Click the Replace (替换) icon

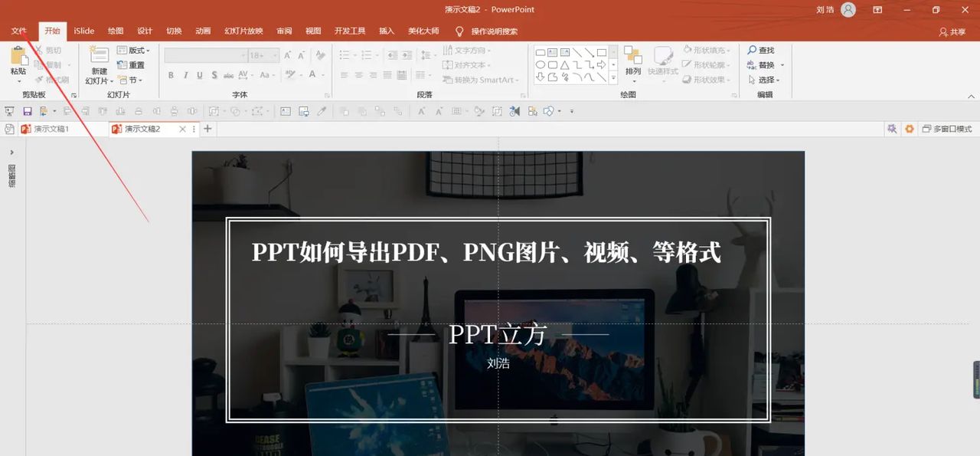(x=763, y=64)
